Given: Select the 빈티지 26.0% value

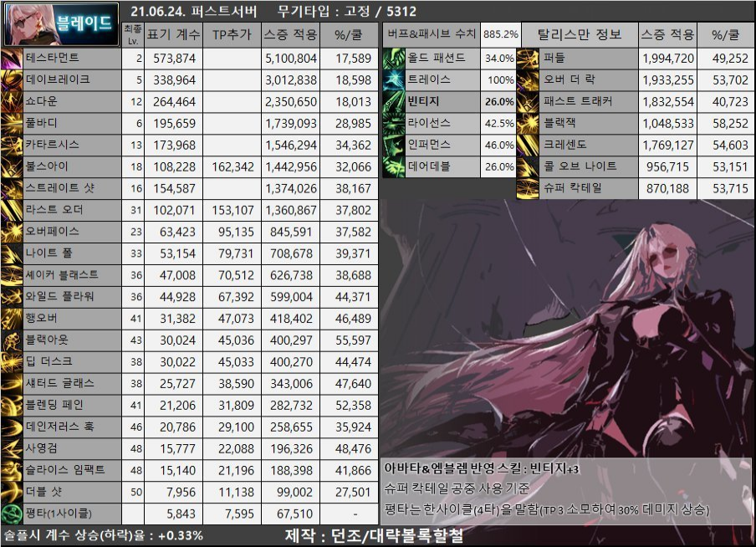Looking at the screenshot, I should (x=499, y=102).
